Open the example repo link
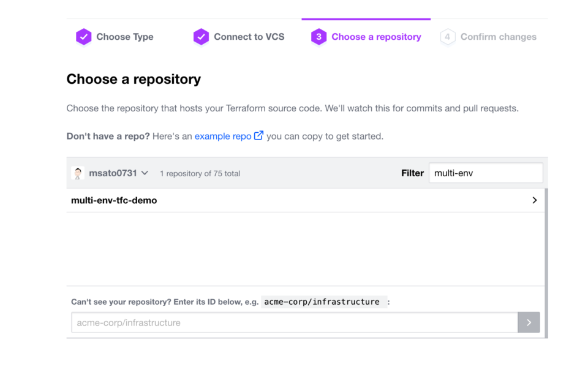Viewport: 588px width, 385px height. pos(223,136)
